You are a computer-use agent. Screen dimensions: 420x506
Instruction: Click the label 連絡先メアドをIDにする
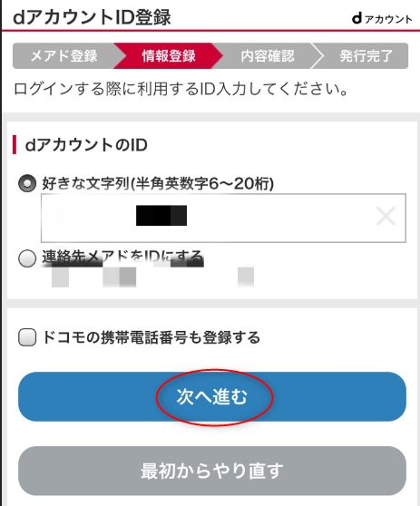122,258
